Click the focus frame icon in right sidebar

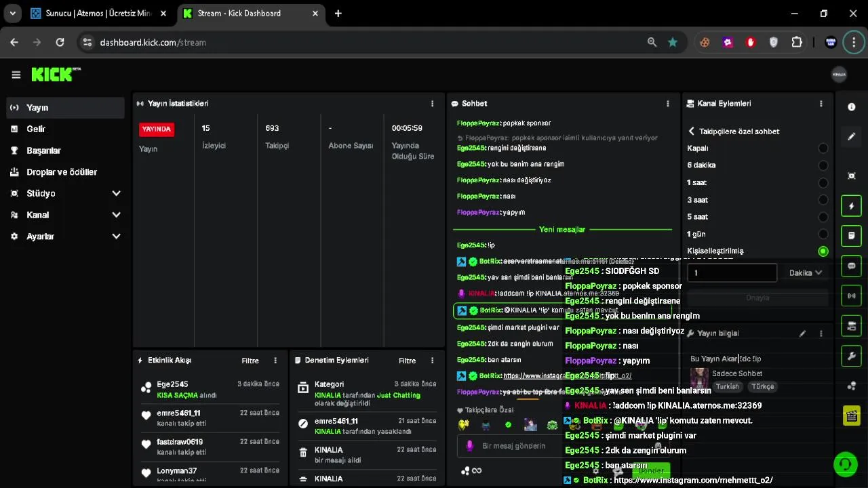coord(852,176)
